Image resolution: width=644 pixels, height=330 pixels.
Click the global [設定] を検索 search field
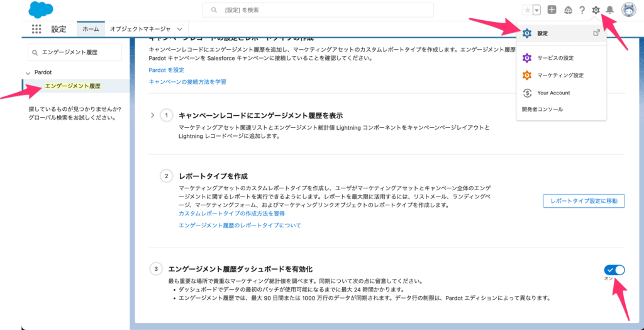[x=318, y=10]
